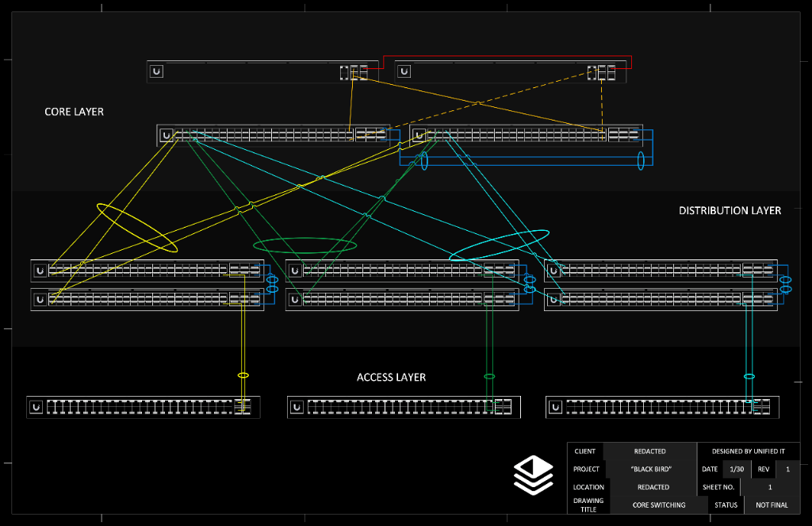This screenshot has height=526, width=812.
Task: Click the STATUS label
Action: (726, 505)
